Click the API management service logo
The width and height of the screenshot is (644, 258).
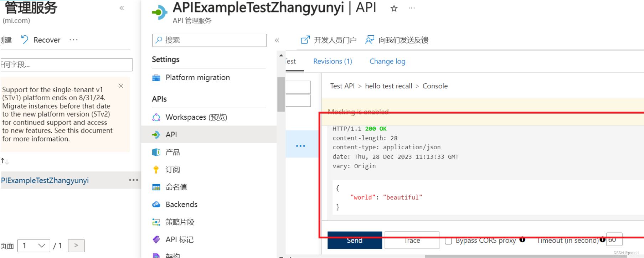click(x=160, y=12)
